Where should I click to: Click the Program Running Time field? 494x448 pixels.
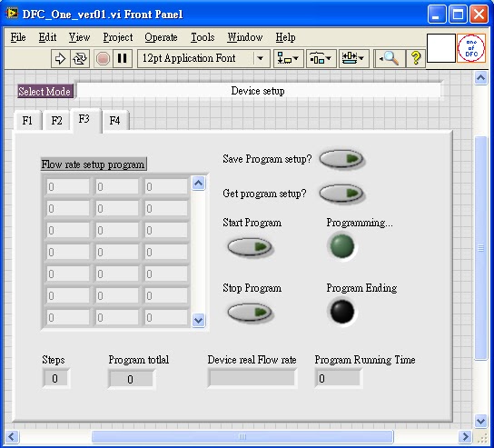tap(338, 378)
